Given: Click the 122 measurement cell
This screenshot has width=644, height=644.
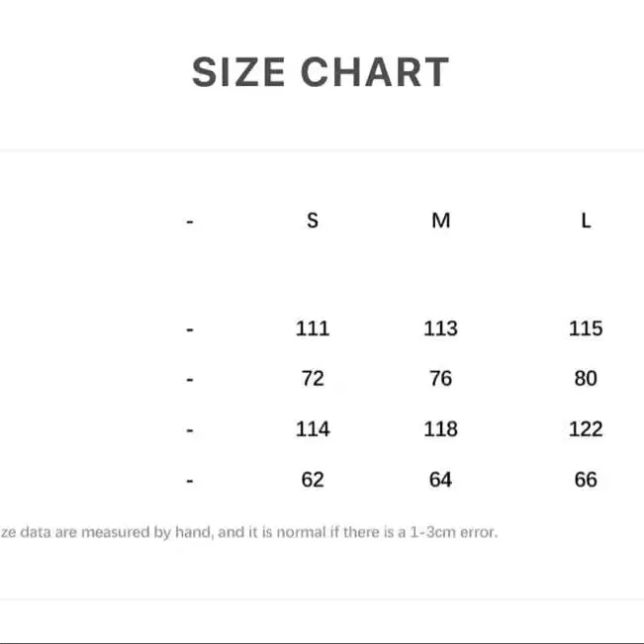Looking at the screenshot, I should tap(586, 429).
